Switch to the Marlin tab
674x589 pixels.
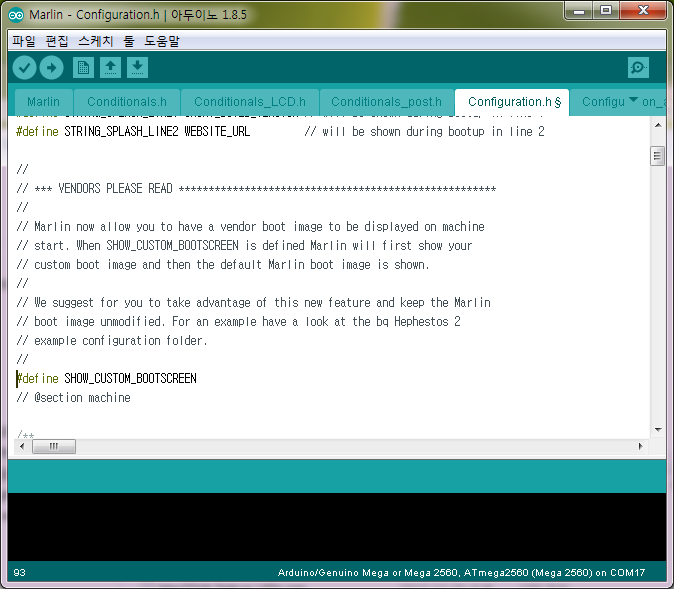tap(43, 102)
